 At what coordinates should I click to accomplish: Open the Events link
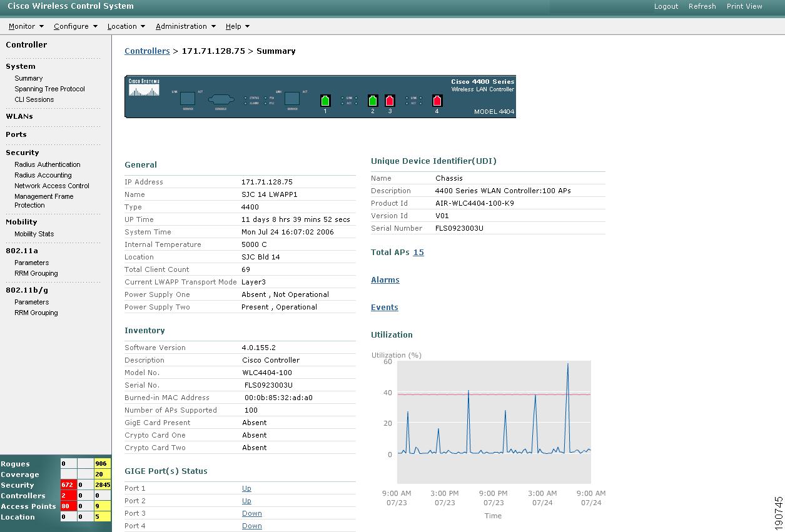(385, 308)
